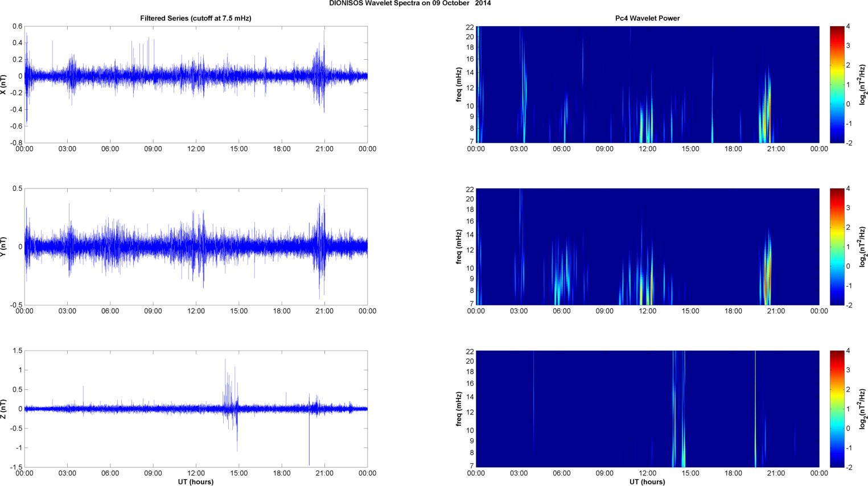Select the "Pc4 Wavelet Power" heading
This screenshot has width=868, height=486.
tap(647, 18)
